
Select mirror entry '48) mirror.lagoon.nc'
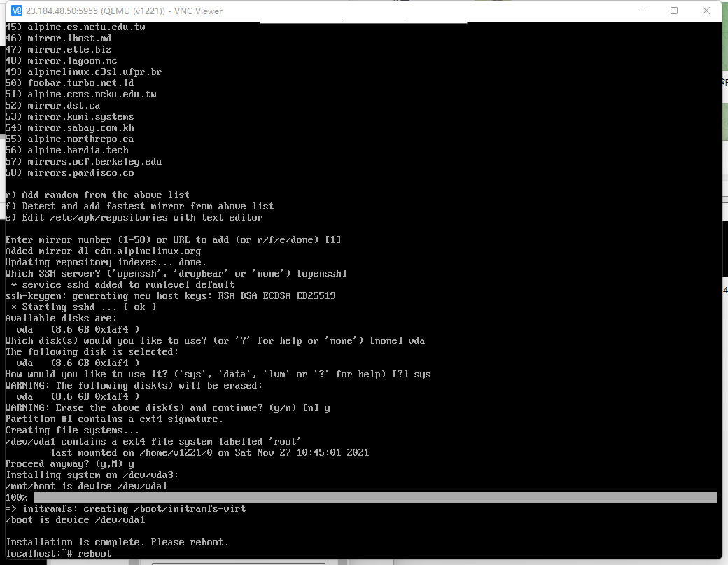[62, 60]
